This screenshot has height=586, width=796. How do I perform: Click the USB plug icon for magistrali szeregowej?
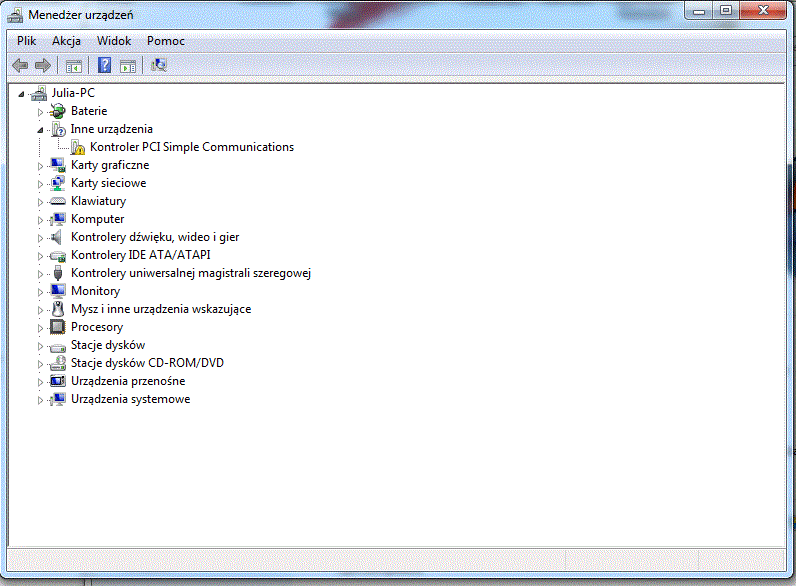(x=58, y=273)
